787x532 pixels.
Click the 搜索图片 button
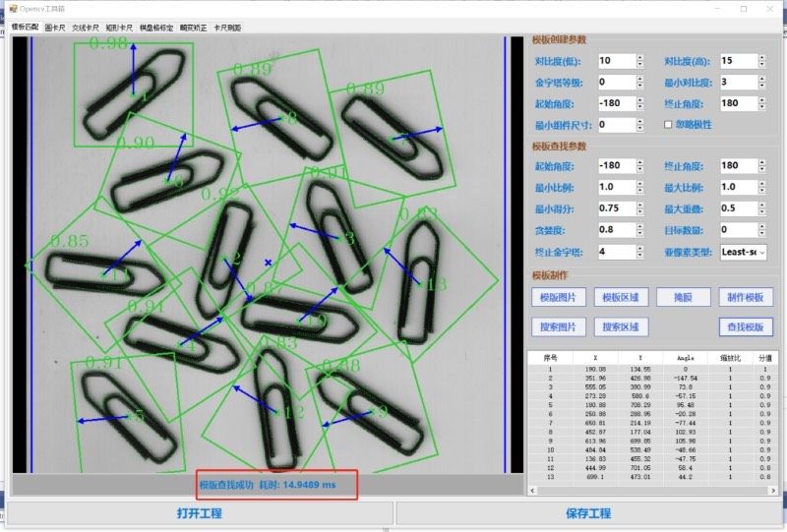[x=558, y=326]
